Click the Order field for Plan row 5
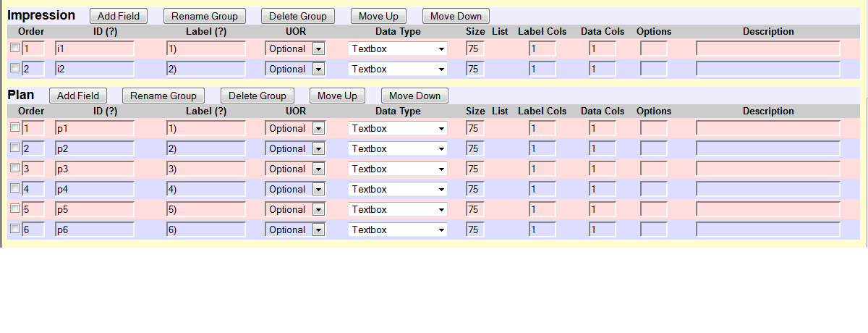Image resolution: width=868 pixels, height=333 pixels. point(33,209)
